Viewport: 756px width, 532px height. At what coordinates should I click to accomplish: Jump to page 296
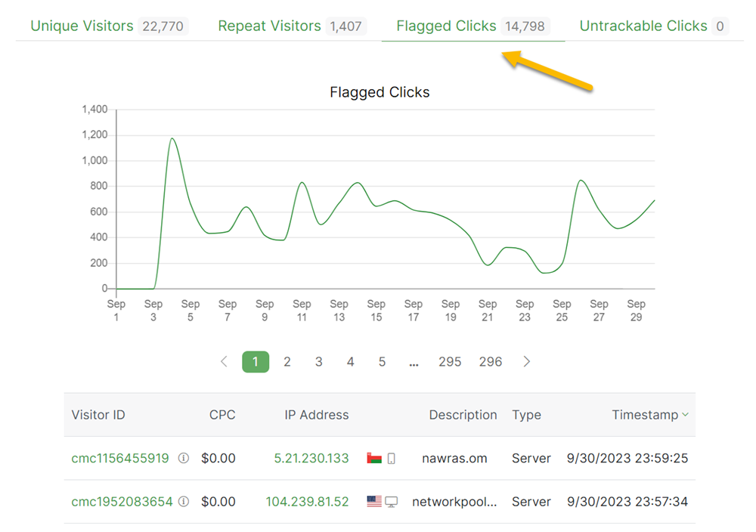coord(491,362)
